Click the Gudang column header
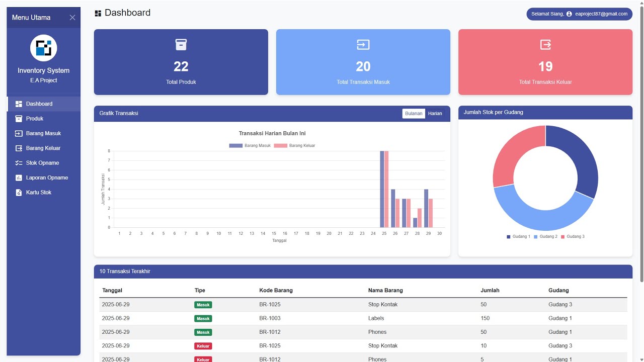The image size is (644, 362). point(558,291)
